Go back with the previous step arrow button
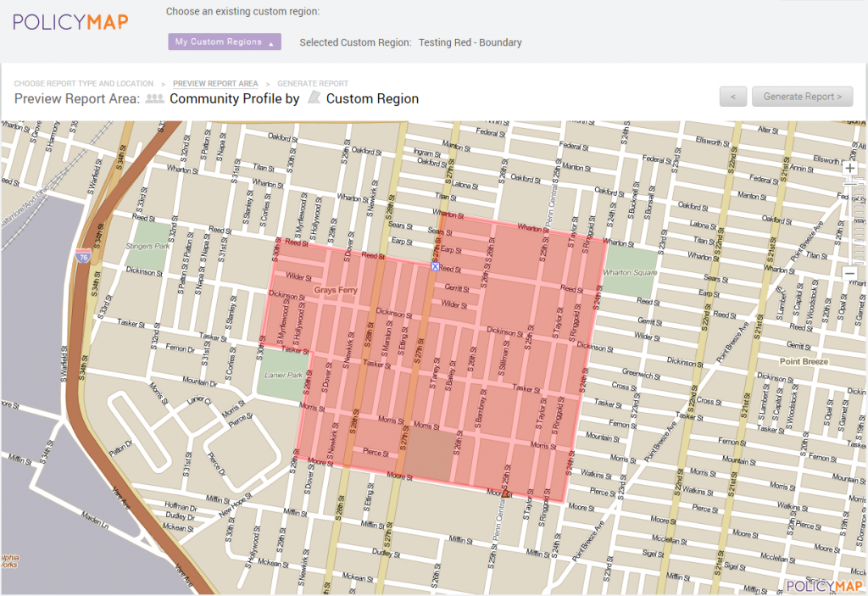The image size is (868, 596). click(733, 97)
